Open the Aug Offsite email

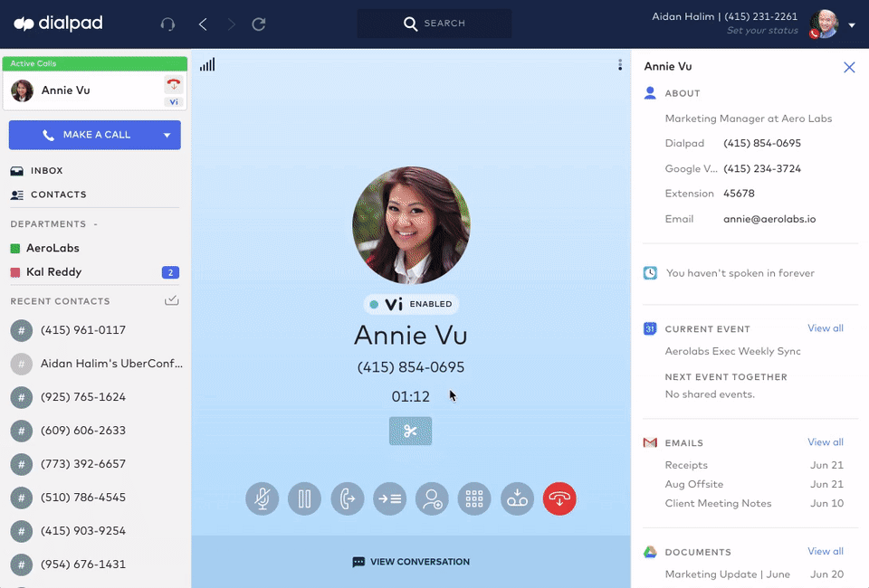pyautogui.click(x=754, y=484)
